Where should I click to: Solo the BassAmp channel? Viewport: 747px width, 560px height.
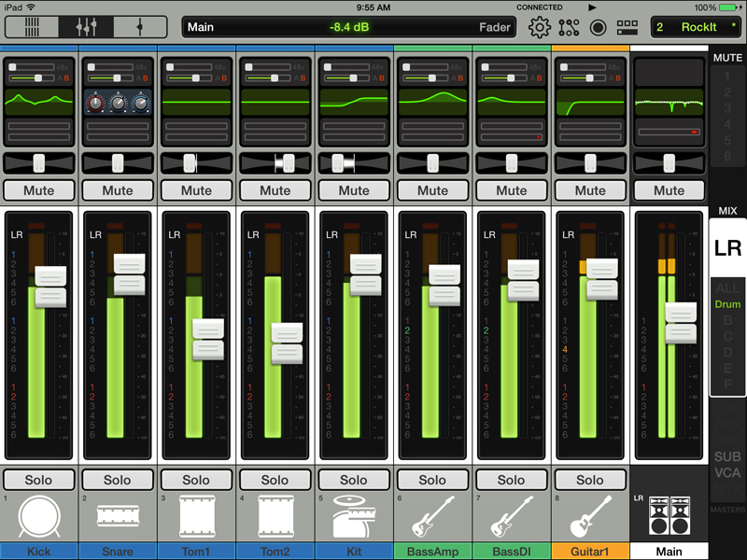432,479
